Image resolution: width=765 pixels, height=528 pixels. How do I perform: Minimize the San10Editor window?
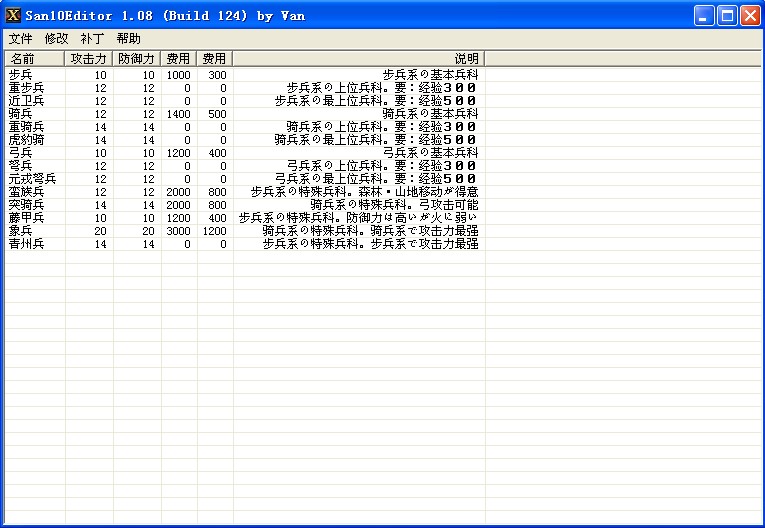(706, 15)
